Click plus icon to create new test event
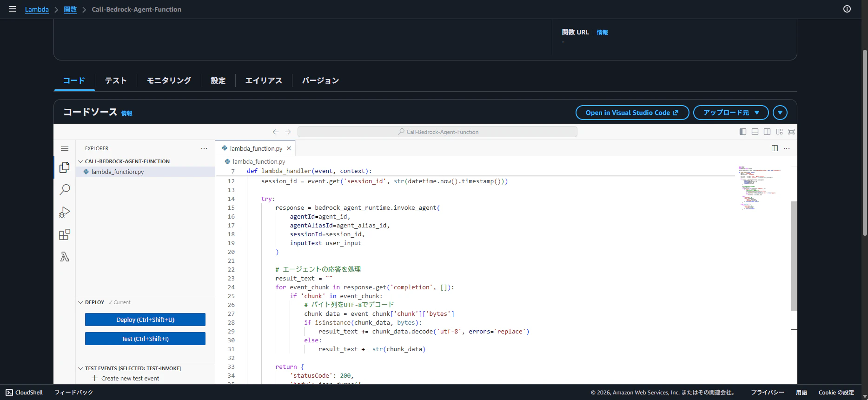The width and height of the screenshot is (868, 400). click(95, 378)
